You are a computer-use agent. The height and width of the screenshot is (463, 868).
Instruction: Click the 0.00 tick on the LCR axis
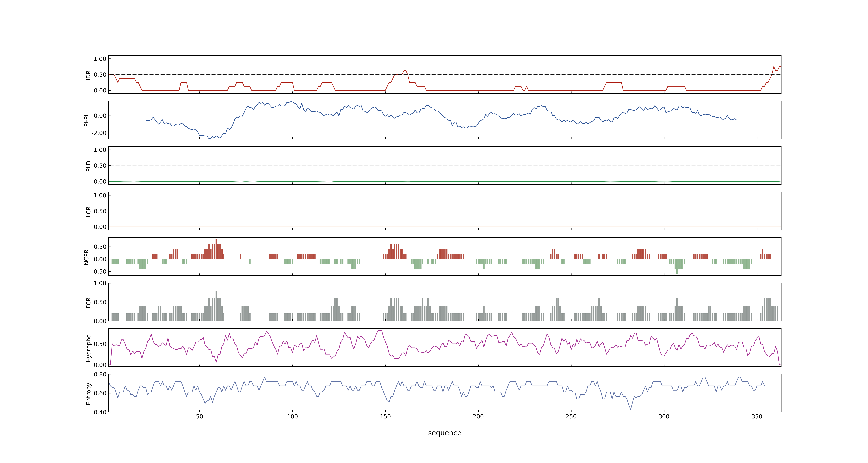(x=100, y=227)
